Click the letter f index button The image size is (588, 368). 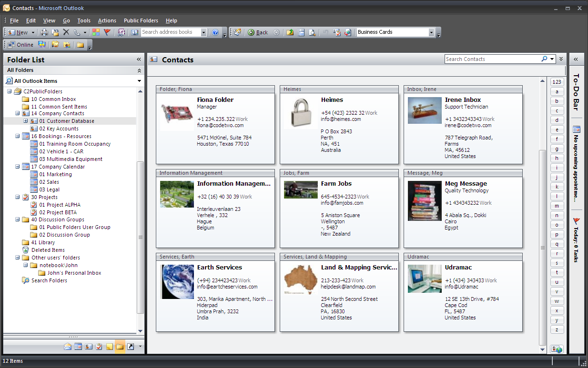pos(557,139)
